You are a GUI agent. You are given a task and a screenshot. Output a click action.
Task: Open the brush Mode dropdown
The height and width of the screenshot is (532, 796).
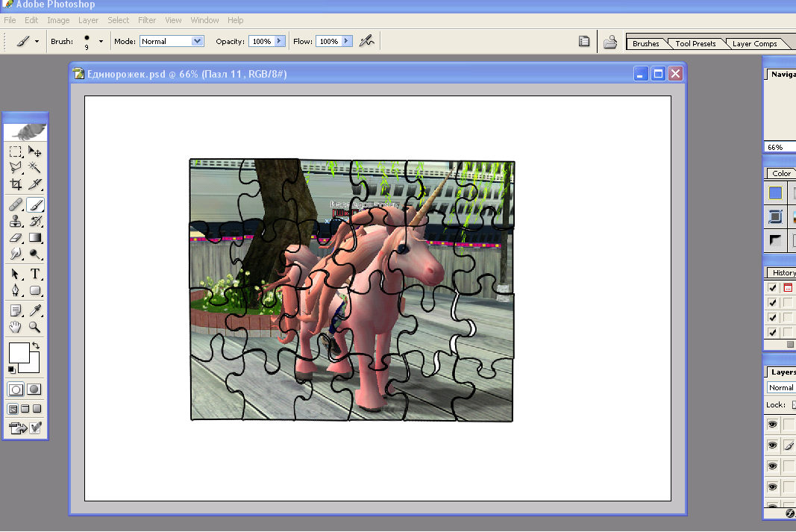[197, 41]
